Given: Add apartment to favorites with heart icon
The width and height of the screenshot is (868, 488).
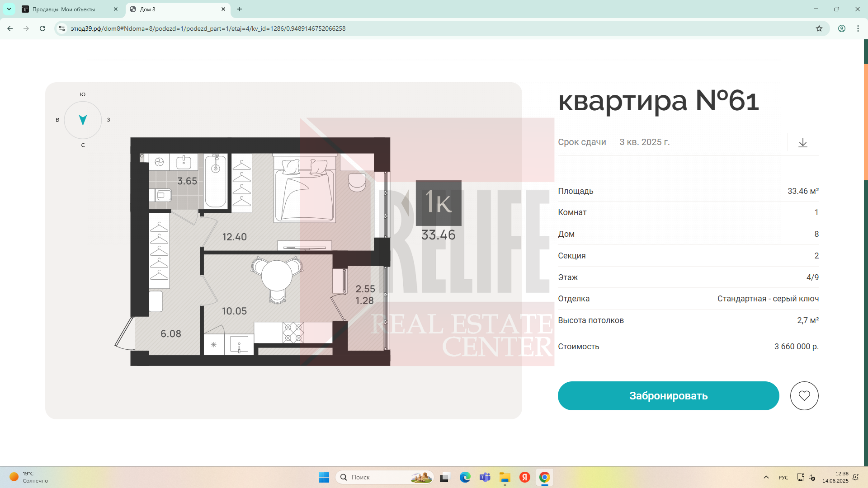Looking at the screenshot, I should pos(804,396).
